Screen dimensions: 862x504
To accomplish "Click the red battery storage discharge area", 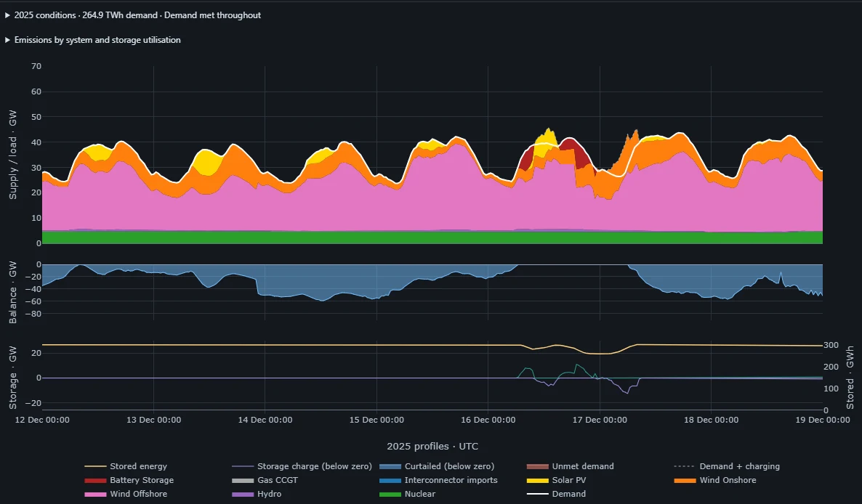I will 579,156.
